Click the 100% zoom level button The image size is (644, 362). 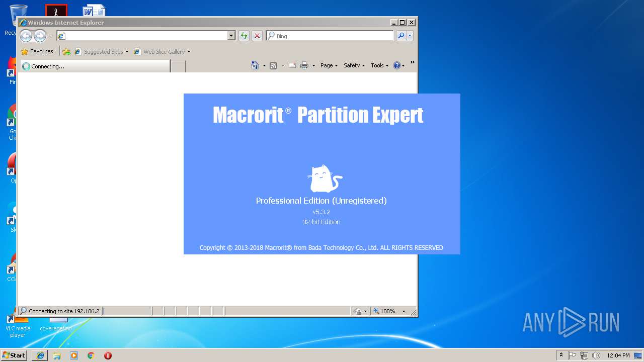pos(384,311)
